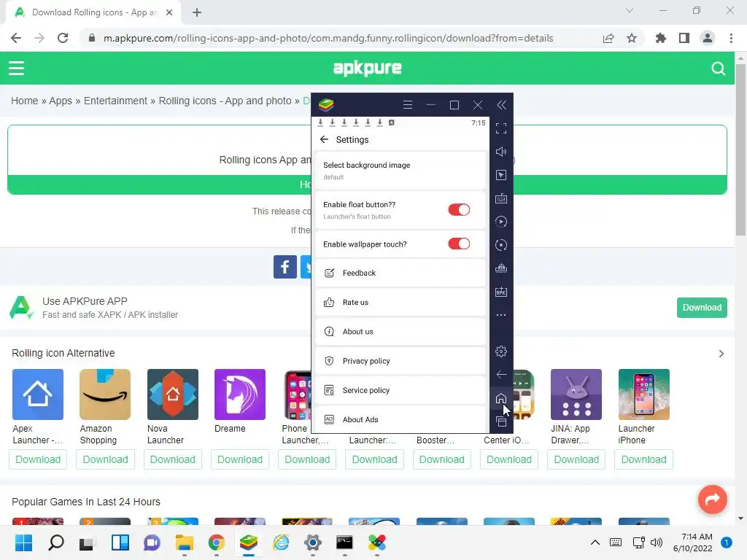Click green Download APKPure APP button
The height and width of the screenshot is (560, 747).
coord(702,308)
